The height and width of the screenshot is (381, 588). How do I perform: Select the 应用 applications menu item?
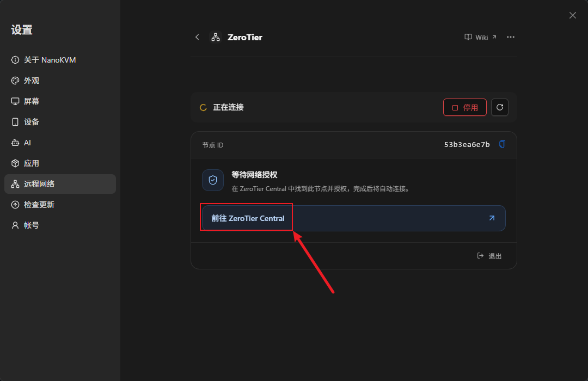click(60, 163)
